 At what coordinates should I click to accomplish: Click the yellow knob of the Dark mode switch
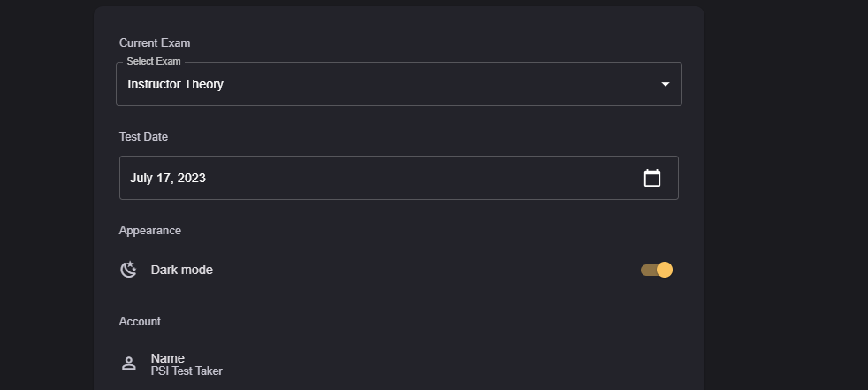click(665, 270)
